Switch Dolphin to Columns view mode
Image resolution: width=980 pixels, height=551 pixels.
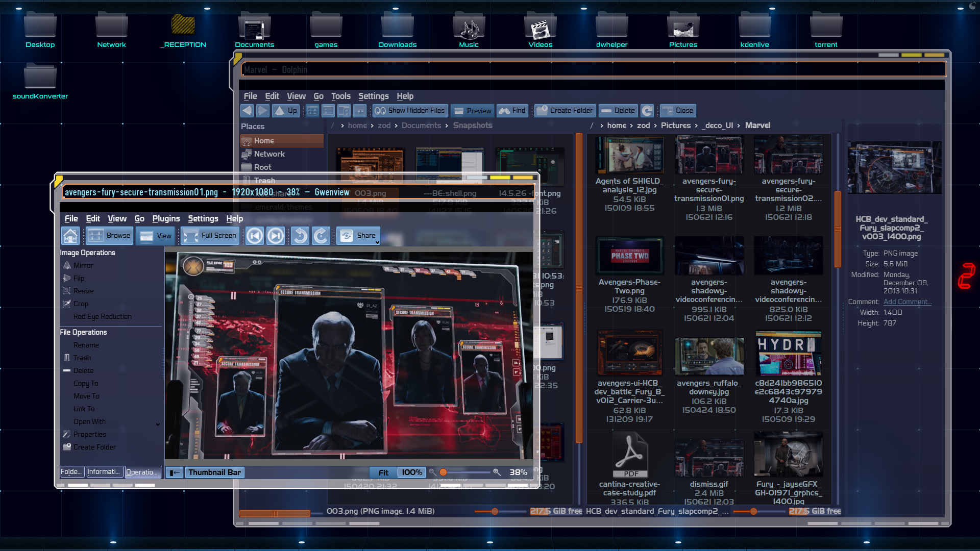click(x=344, y=111)
